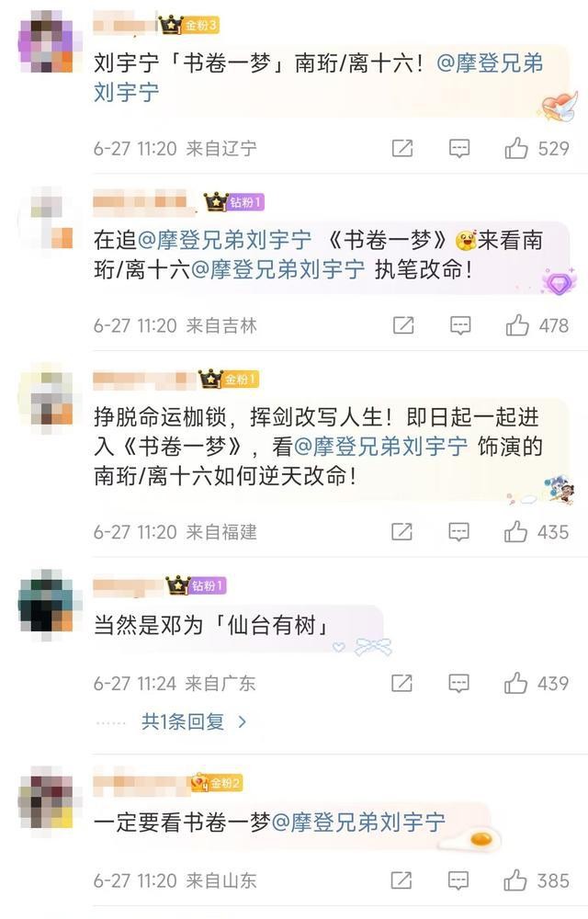Reply to the comment posted from 辽宁
Screen dimensions: 588x919
click(x=459, y=149)
